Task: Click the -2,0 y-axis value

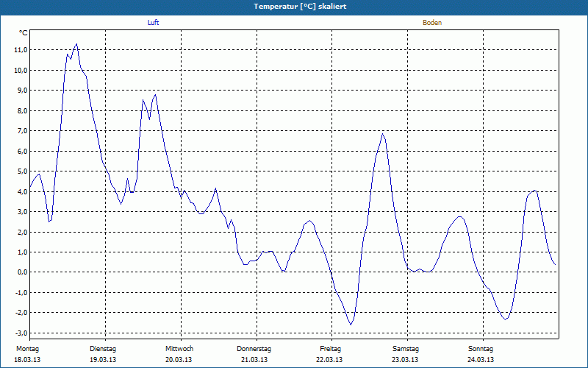Action: (21, 312)
